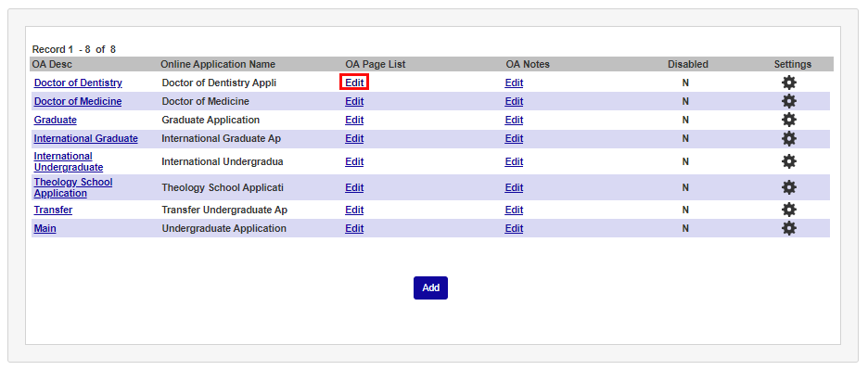This screenshot has height=370, width=868.
Task: Select the 'Graduate Application' name cell
Action: 211,120
